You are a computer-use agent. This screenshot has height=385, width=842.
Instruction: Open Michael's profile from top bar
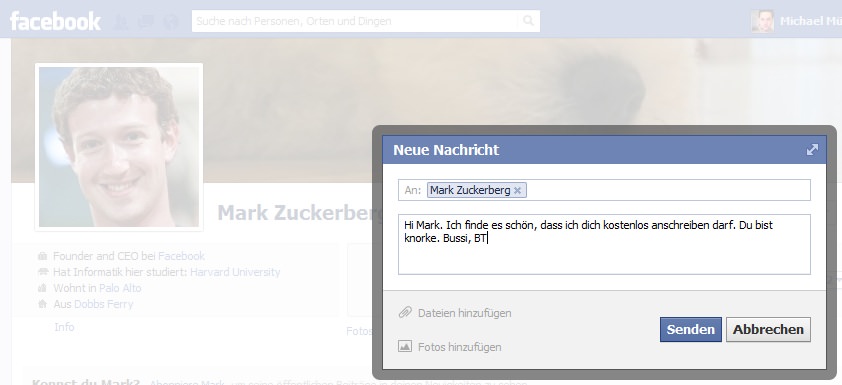(x=796, y=21)
